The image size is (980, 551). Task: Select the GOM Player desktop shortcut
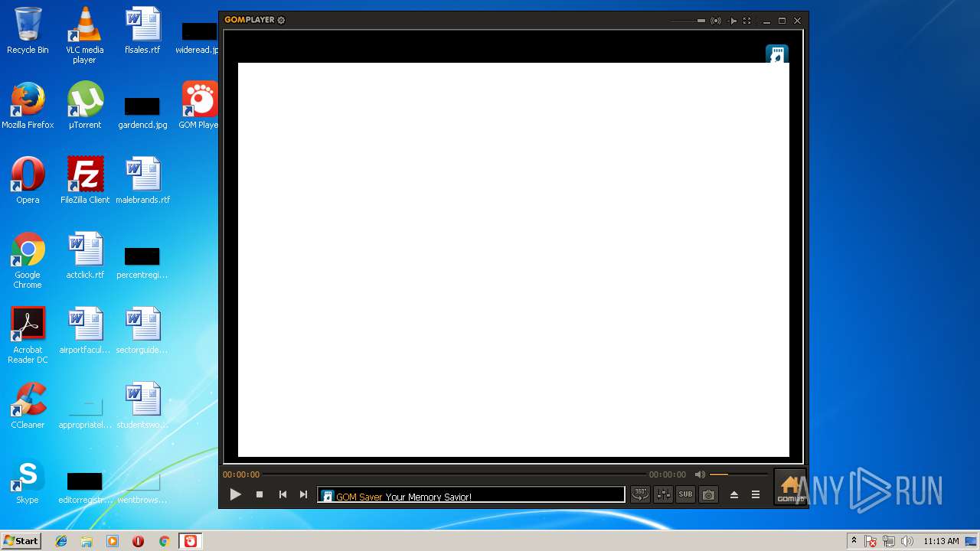pos(199,106)
